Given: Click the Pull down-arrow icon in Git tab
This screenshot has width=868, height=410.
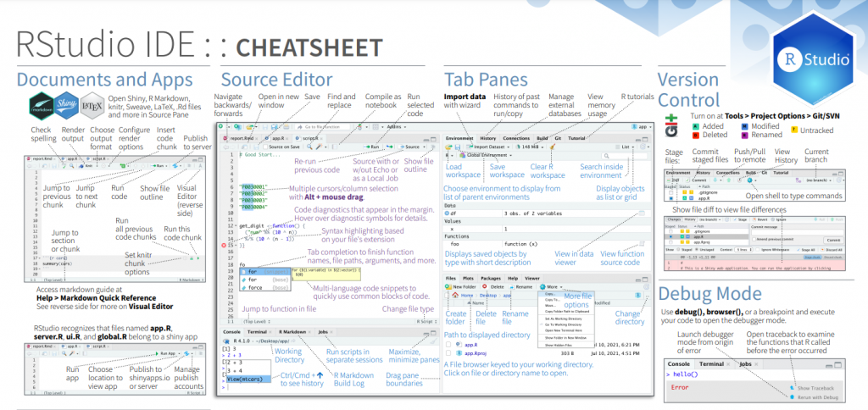Looking at the screenshot, I should pyautogui.click(x=715, y=180).
